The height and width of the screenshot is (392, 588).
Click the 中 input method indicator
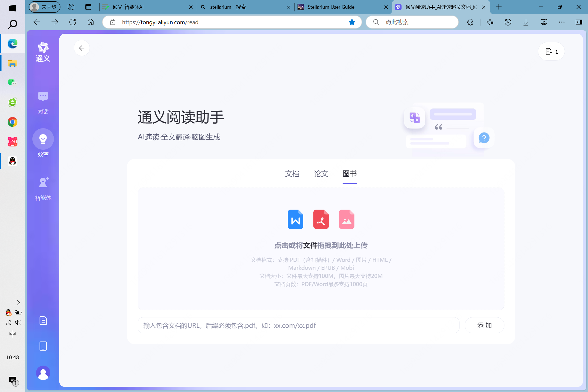click(x=13, y=334)
